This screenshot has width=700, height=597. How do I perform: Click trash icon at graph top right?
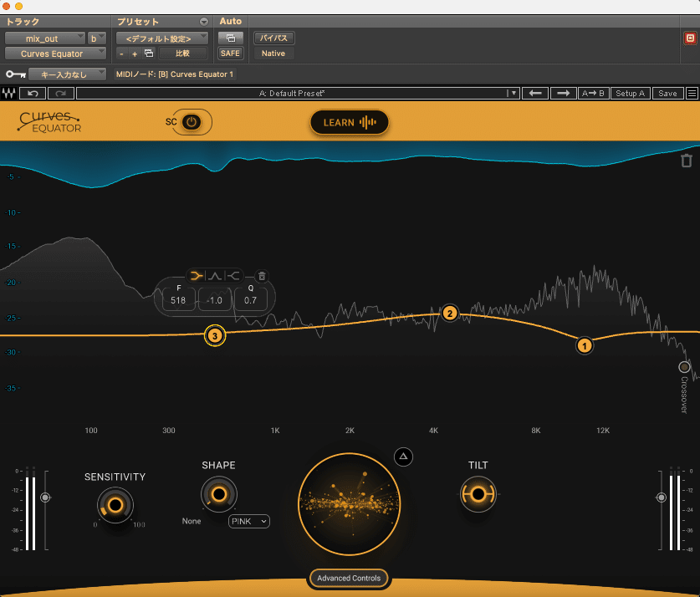pyautogui.click(x=686, y=161)
